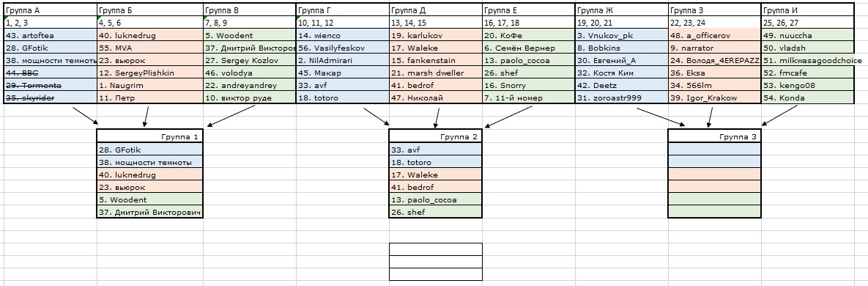Select the Группа А header cell

[x=50, y=10]
